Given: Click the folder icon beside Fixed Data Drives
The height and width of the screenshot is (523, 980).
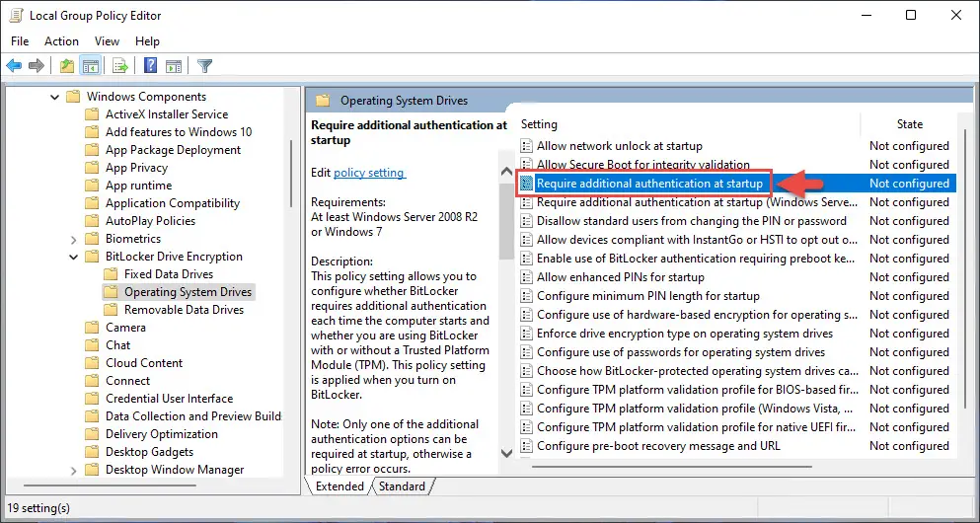Looking at the screenshot, I should tap(111, 274).
